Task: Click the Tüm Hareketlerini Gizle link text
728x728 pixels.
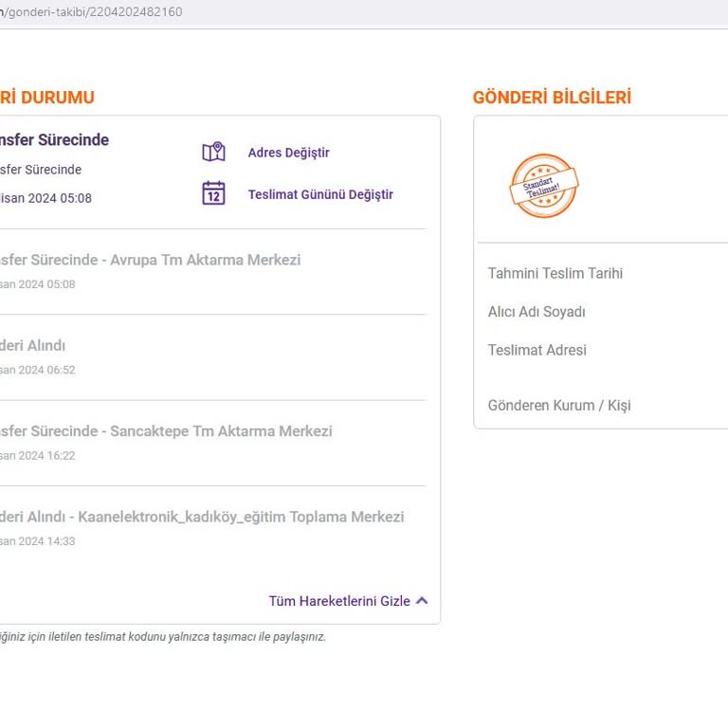Action: pos(339,601)
